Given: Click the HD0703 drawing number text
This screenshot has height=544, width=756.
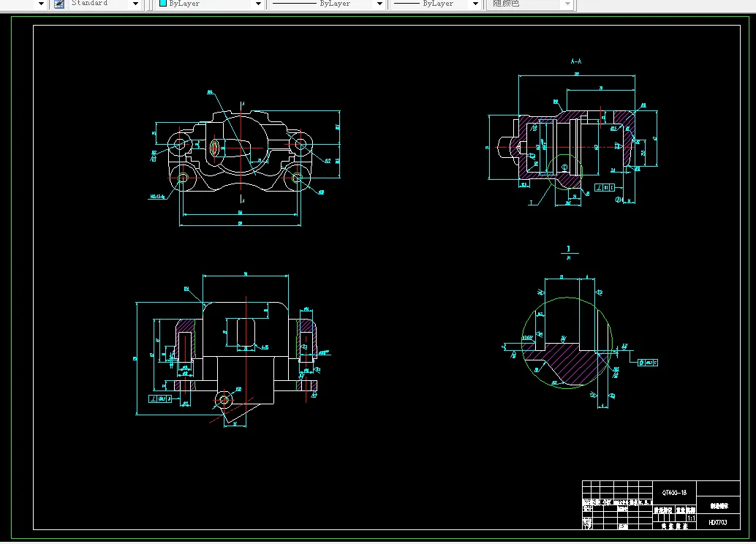Looking at the screenshot, I should click(718, 522).
